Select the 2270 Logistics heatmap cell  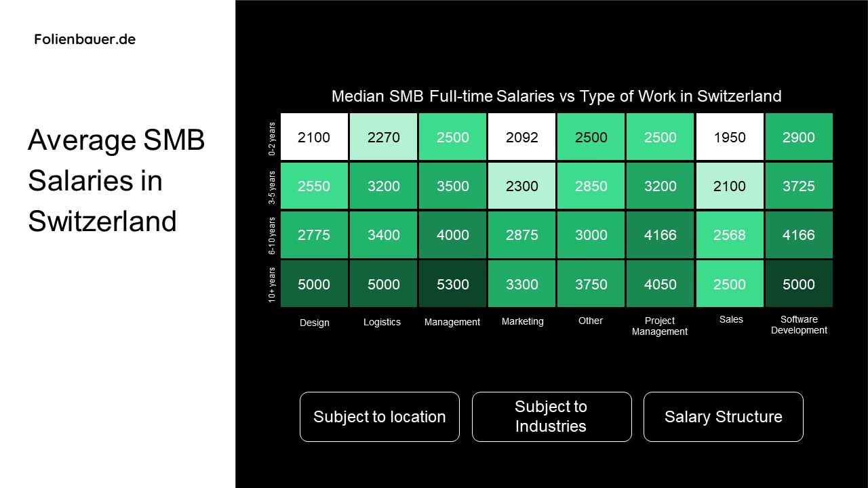pyautogui.click(x=384, y=137)
